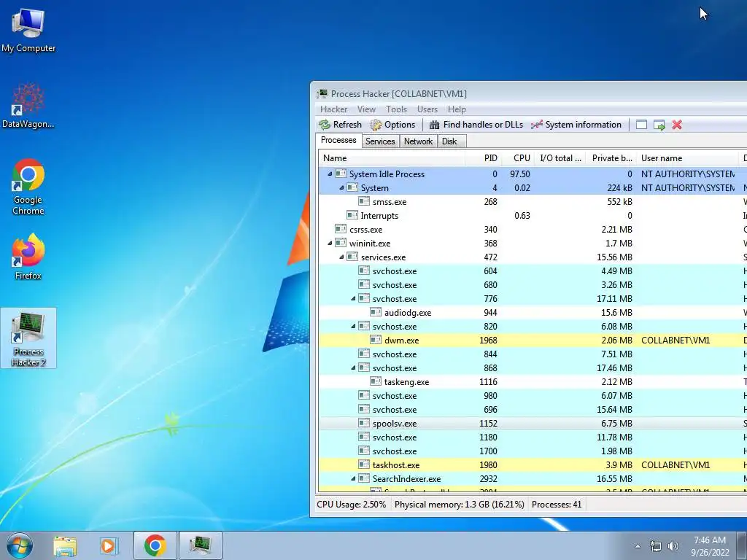Select the smss.exe process row

coord(533,202)
